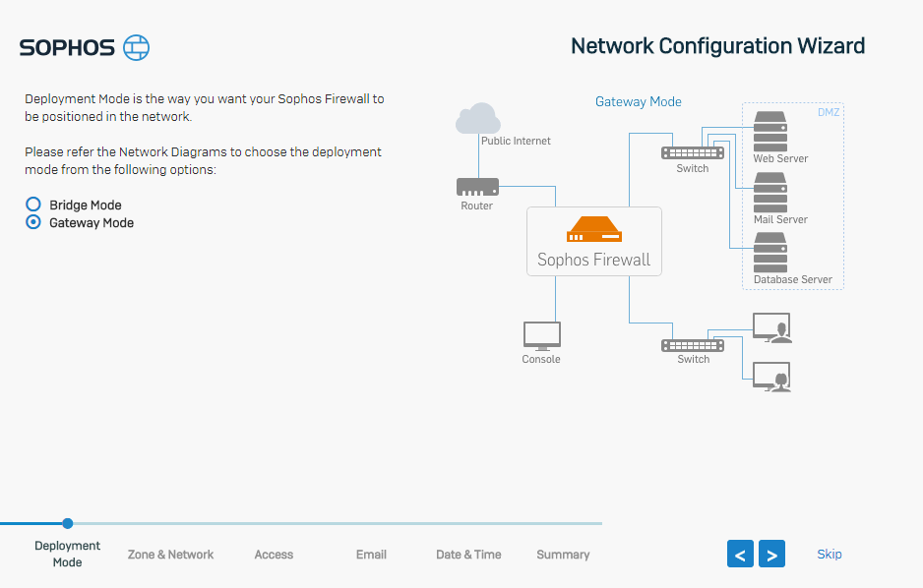The height and width of the screenshot is (588, 923).
Task: Click the Database Server label
Action: point(793,279)
